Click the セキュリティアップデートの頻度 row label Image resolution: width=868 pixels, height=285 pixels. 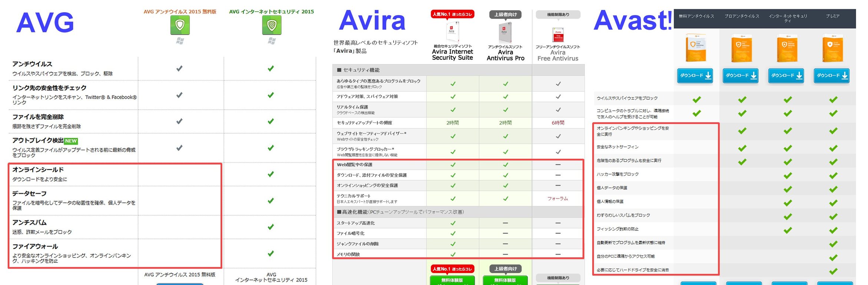[364, 123]
